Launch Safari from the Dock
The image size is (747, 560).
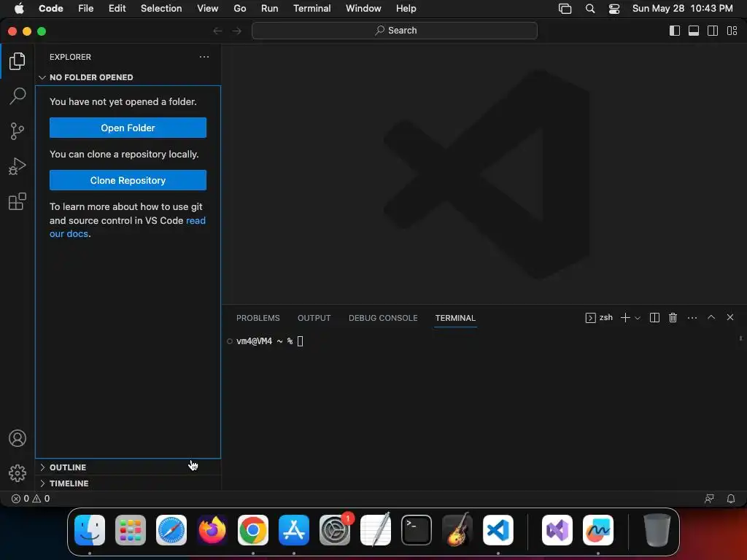pos(171,529)
